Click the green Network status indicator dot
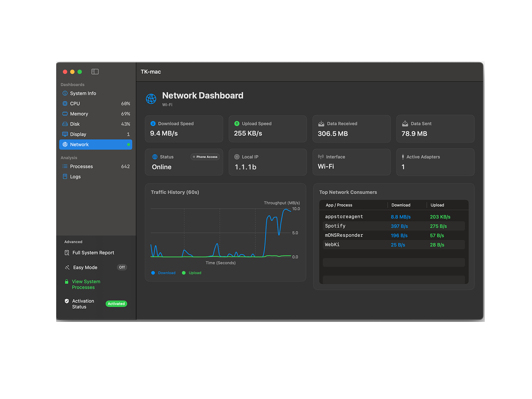The image size is (532, 399). [128, 145]
